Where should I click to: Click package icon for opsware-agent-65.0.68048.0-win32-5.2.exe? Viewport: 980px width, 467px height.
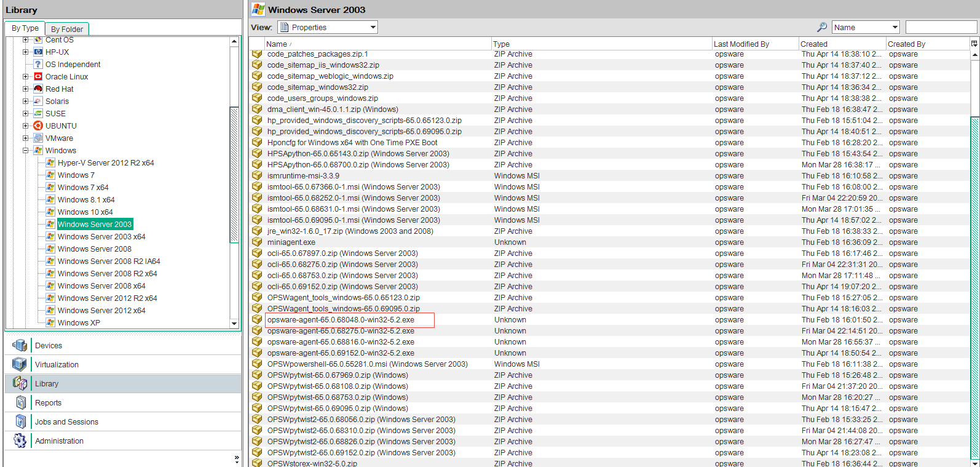(257, 320)
